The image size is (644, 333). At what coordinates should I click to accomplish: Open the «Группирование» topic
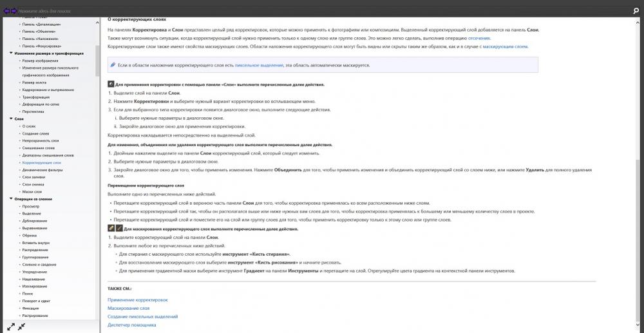[x=35, y=257]
